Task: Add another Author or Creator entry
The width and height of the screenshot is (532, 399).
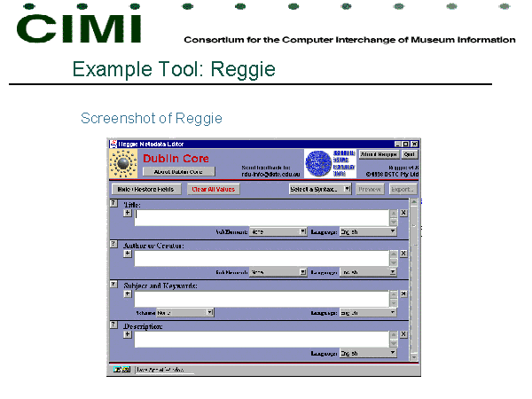Action: [x=127, y=254]
